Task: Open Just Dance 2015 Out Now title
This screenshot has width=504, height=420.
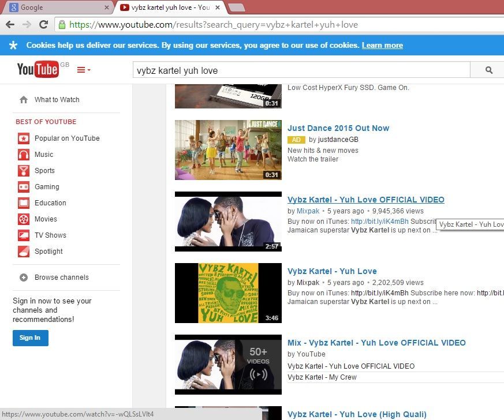Action: pyautogui.click(x=338, y=128)
